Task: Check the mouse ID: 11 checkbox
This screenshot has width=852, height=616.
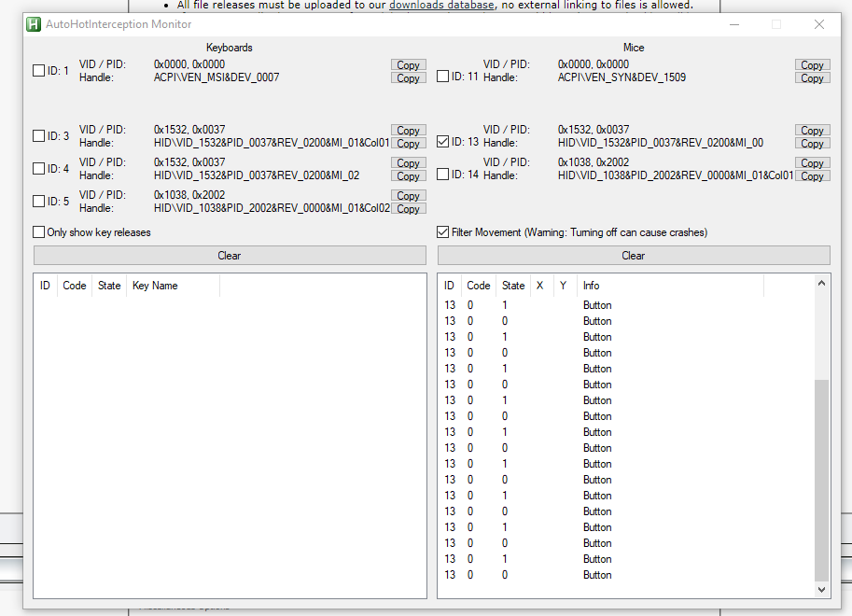Action: tap(443, 77)
